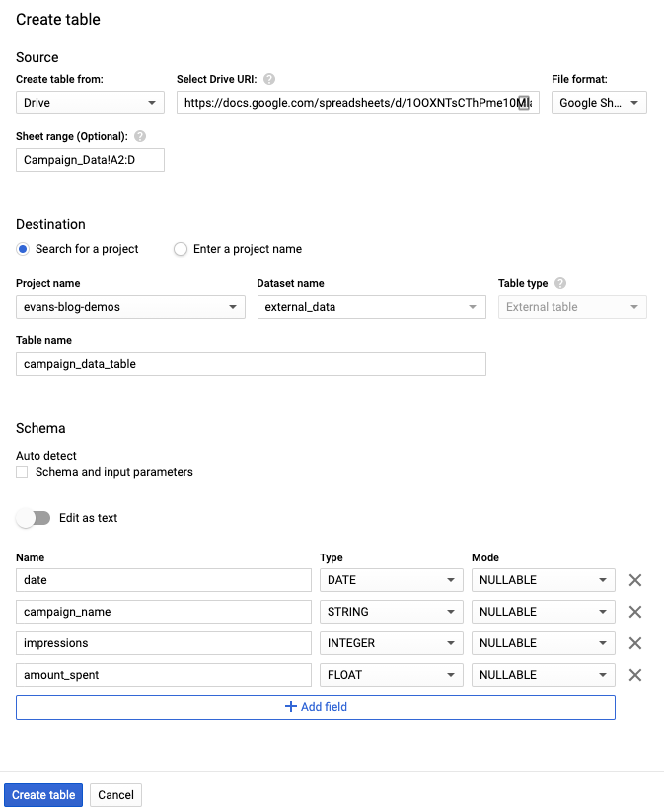This screenshot has height=812, width=664.
Task: Click help icon next to Table type
Action: click(560, 283)
